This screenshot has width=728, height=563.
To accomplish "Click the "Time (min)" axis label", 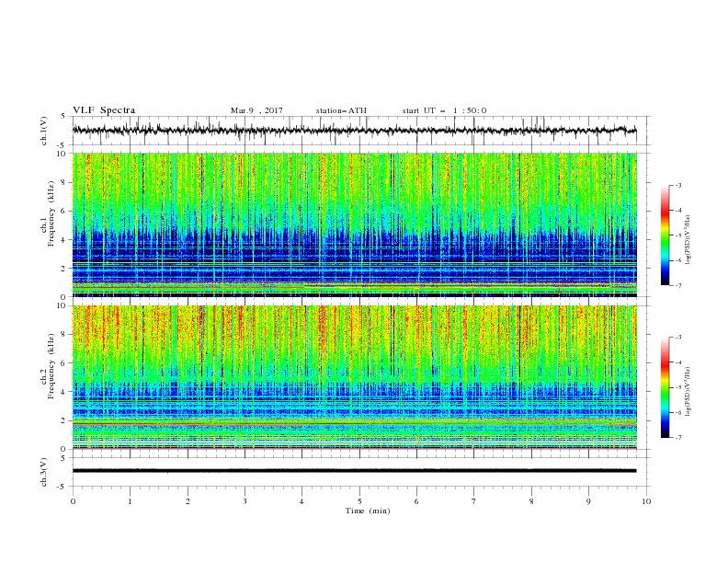I will click(368, 511).
